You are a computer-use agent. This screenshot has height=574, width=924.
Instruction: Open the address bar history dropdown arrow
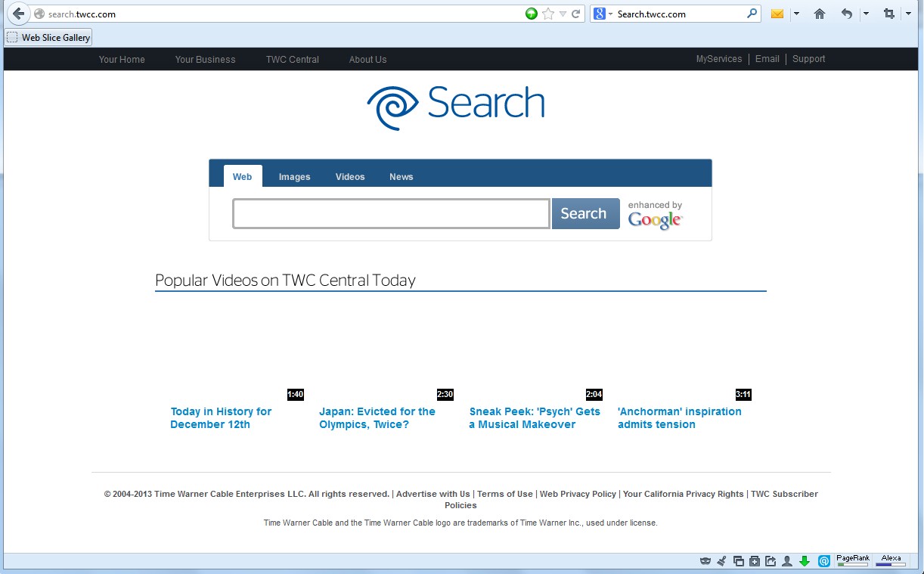pyautogui.click(x=563, y=14)
